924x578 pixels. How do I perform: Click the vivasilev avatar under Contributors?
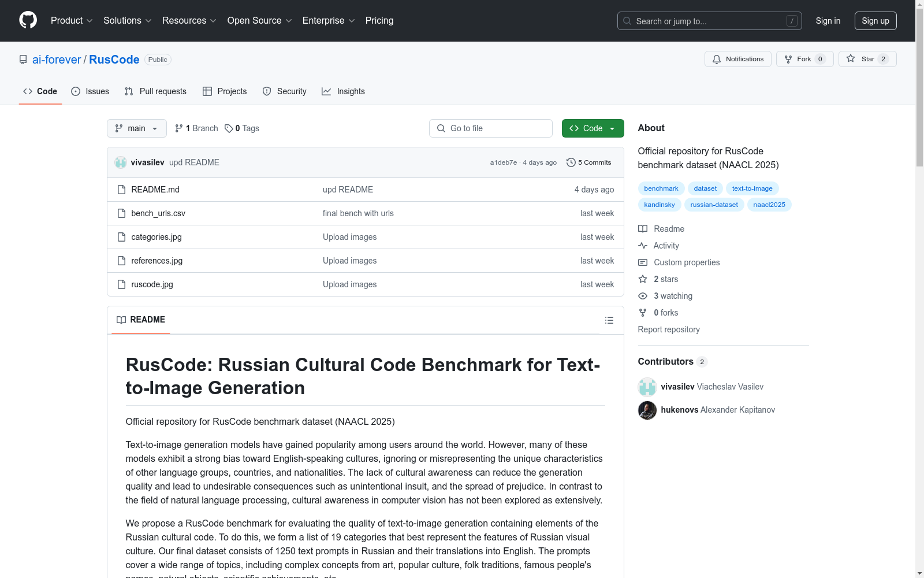pyautogui.click(x=647, y=387)
